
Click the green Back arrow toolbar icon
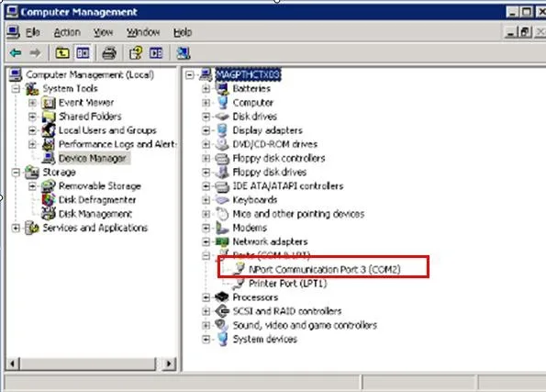tap(16, 53)
